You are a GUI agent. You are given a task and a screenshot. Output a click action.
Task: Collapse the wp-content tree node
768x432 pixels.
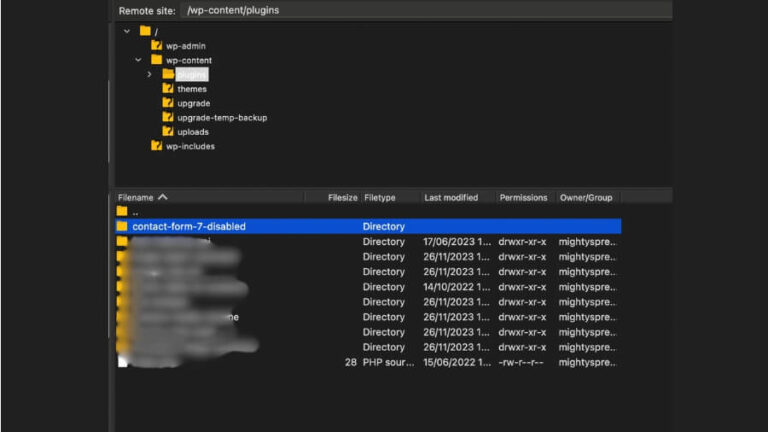click(138, 60)
